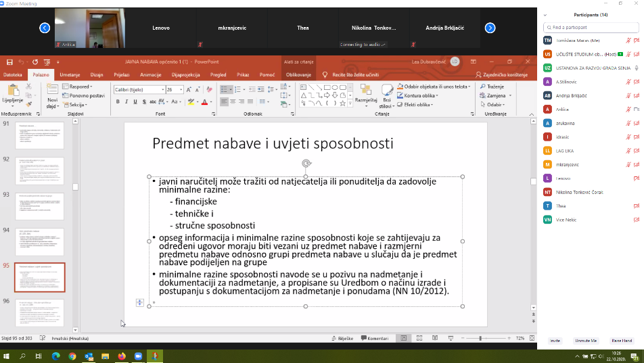Click the Format Painter brush icon
The height and width of the screenshot is (363, 644).
[28, 104]
